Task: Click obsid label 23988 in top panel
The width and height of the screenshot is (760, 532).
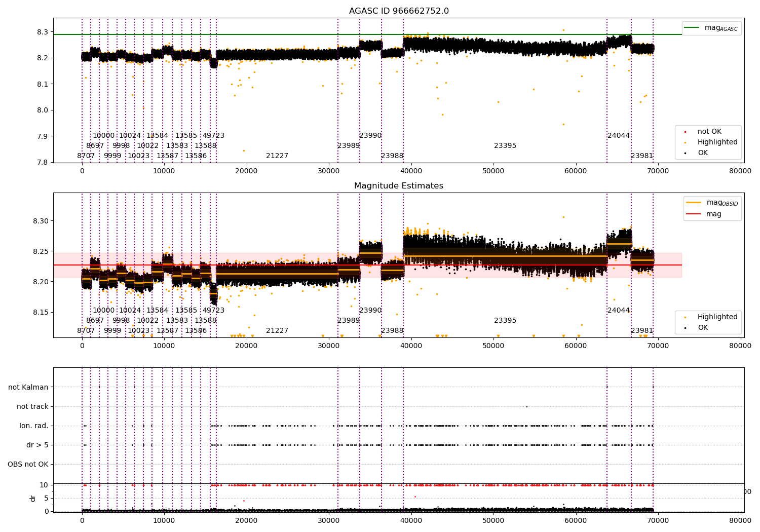Action: click(392, 156)
